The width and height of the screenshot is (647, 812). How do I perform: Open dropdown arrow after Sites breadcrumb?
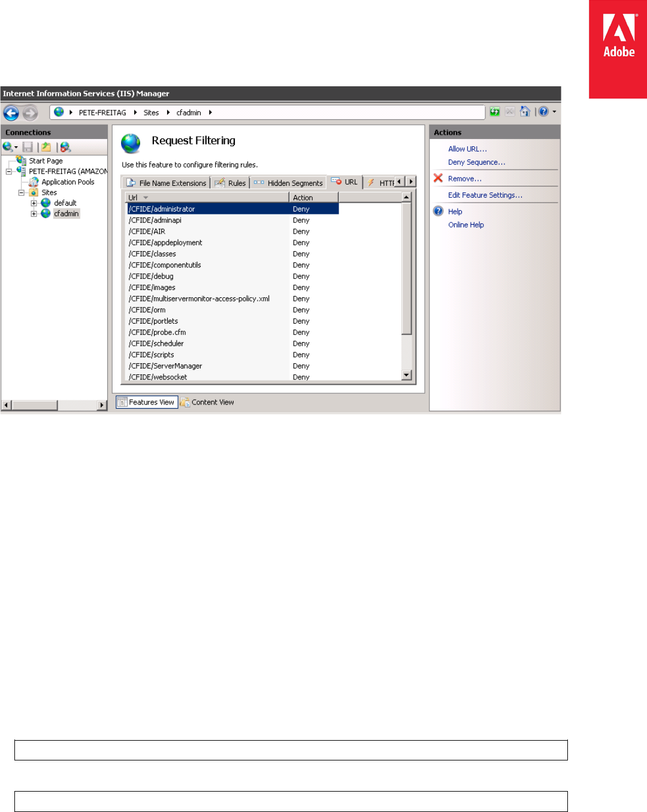168,112
